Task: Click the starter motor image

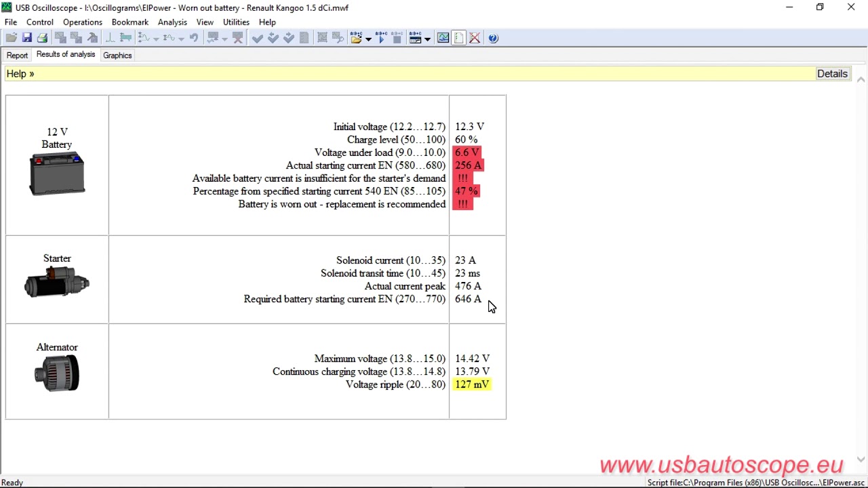Action: coord(57,282)
